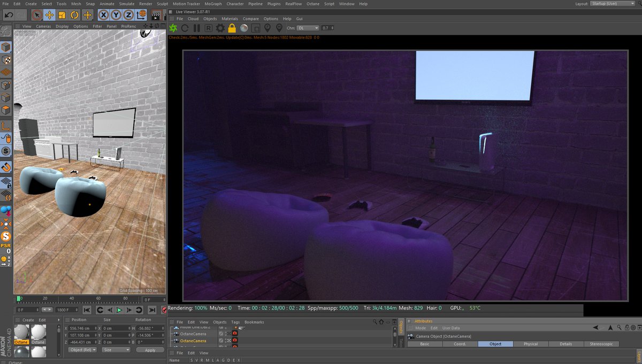Screen dimensions: 642x364
Task: Toggle the Z axis lock
Action: point(127,15)
